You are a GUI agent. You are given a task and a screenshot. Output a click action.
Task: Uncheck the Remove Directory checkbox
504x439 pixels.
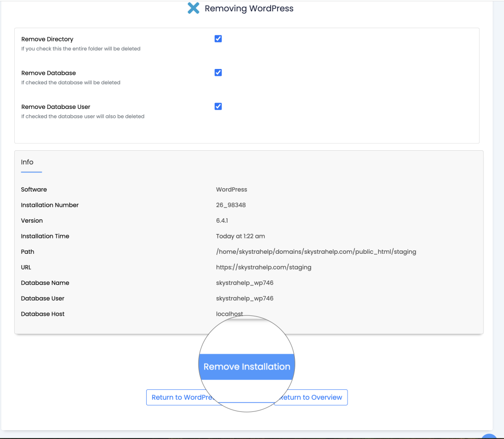point(218,39)
